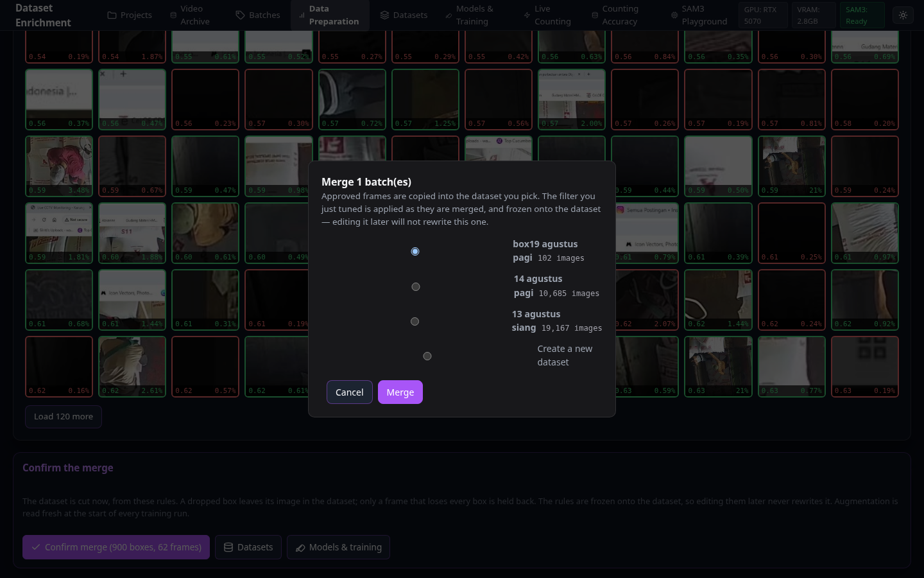Go to the Datasets tab

pyautogui.click(x=404, y=15)
